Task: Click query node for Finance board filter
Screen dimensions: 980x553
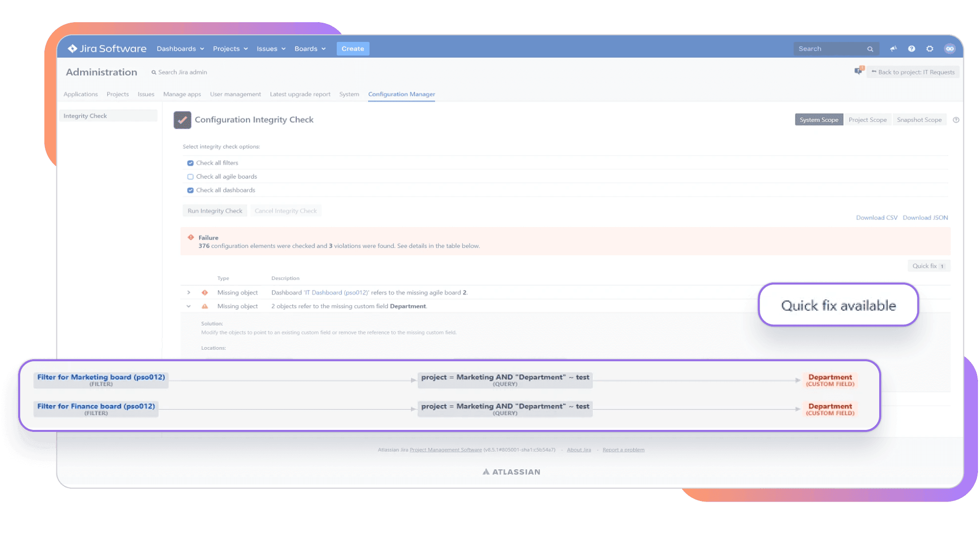Action: [x=505, y=409]
